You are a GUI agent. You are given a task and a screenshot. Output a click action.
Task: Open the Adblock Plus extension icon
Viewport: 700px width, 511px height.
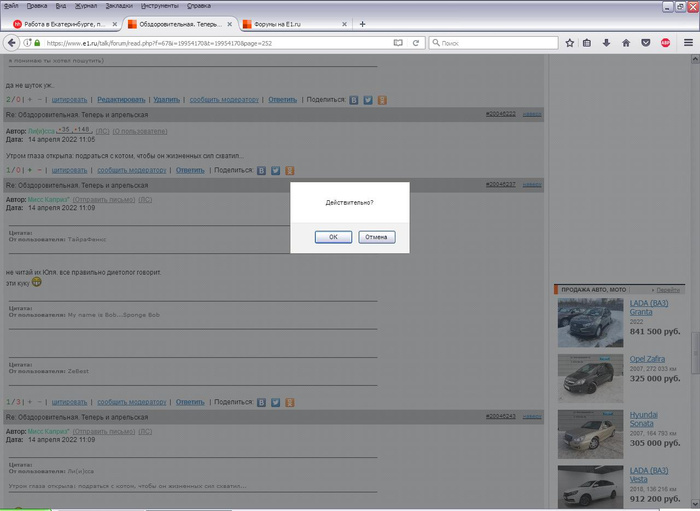[x=665, y=43]
